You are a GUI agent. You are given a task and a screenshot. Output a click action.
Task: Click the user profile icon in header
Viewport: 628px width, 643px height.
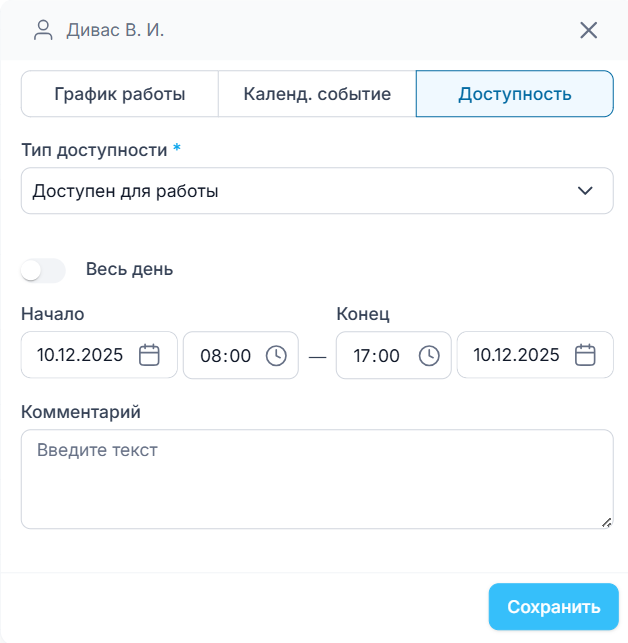(x=43, y=30)
